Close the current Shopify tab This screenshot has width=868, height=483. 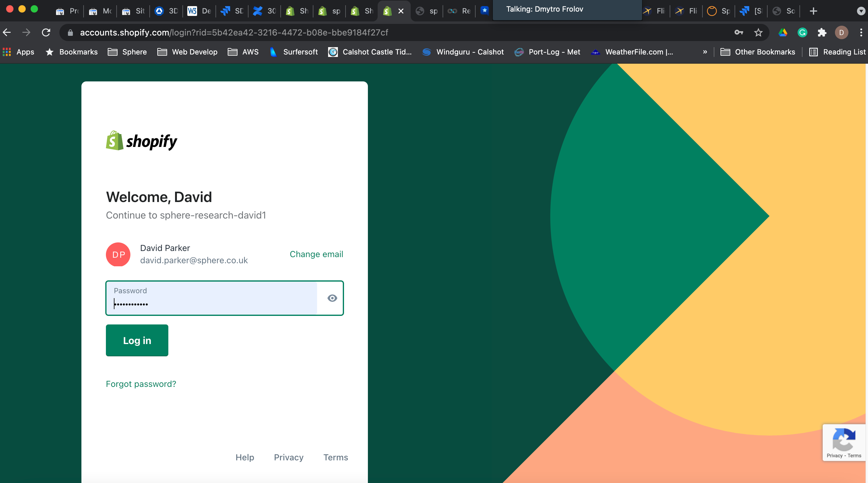point(401,11)
